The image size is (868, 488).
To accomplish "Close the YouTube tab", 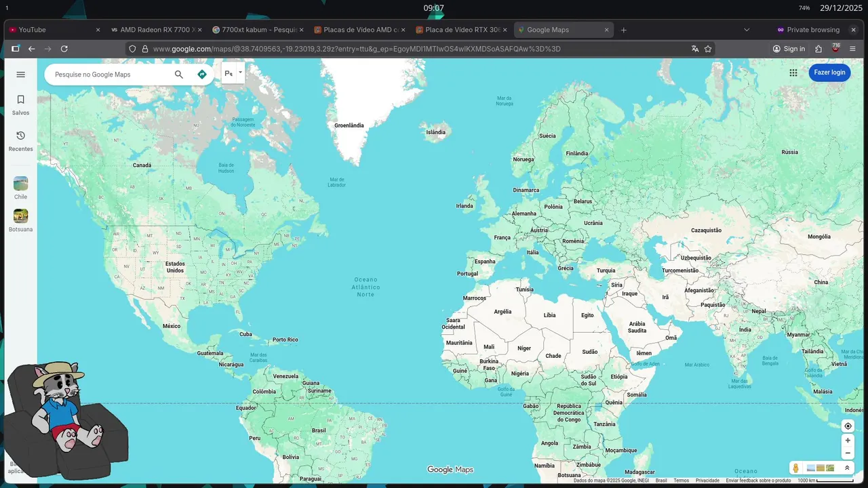I will point(98,30).
